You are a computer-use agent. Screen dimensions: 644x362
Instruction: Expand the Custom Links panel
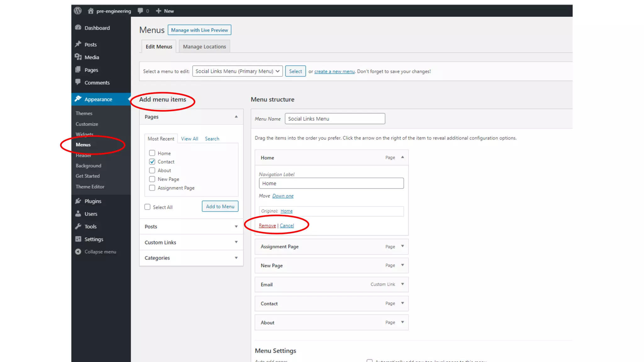point(236,242)
